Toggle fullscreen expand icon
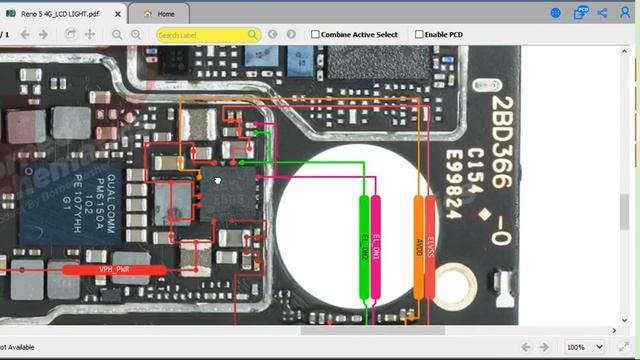This screenshot has width=640, height=360. 624,347
